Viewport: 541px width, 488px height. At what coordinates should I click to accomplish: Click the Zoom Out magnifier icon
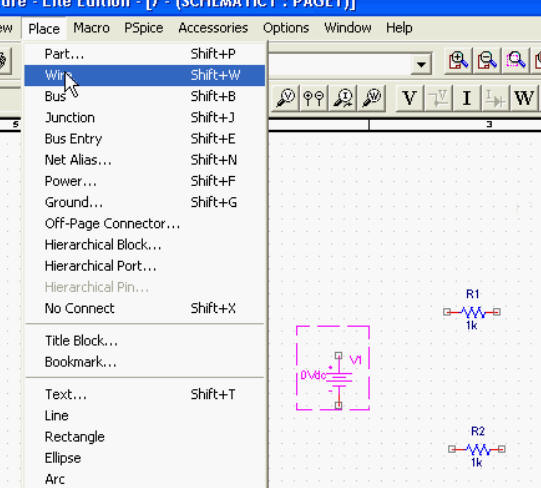487,61
